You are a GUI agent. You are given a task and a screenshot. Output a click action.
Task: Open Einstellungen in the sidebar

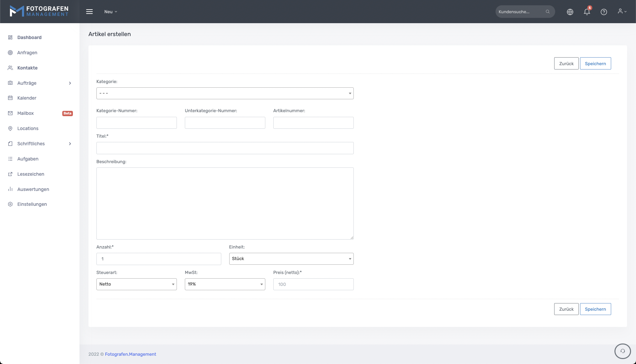tap(32, 204)
